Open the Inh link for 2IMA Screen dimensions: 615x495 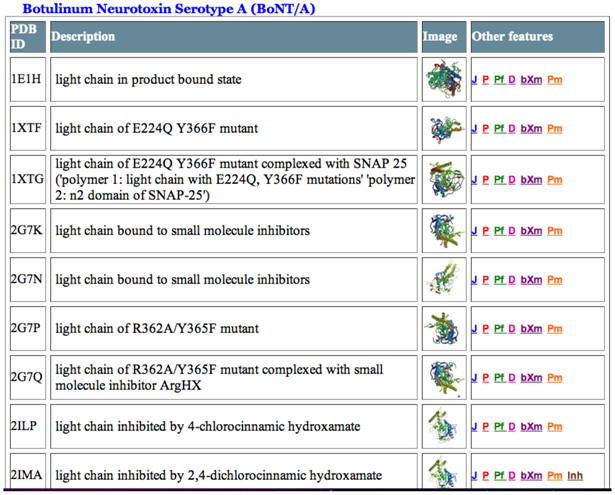575,476
